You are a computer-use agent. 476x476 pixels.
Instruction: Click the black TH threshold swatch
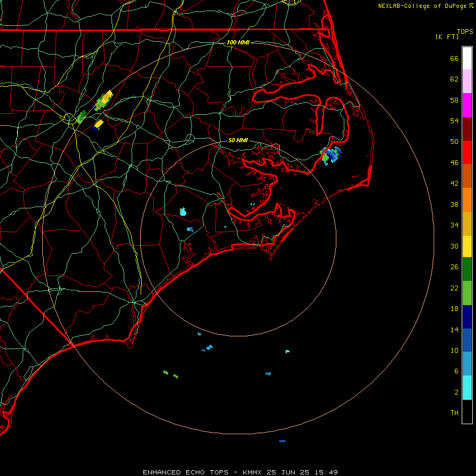[467, 411]
